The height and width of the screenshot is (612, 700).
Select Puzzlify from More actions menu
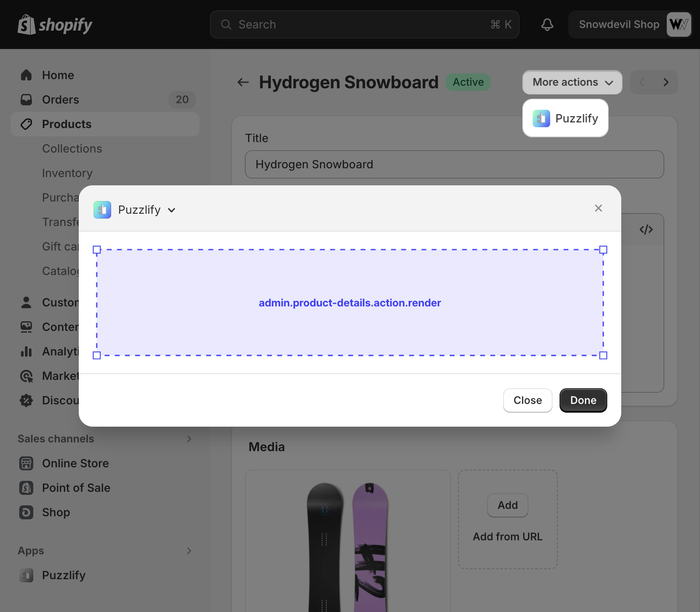pos(565,118)
